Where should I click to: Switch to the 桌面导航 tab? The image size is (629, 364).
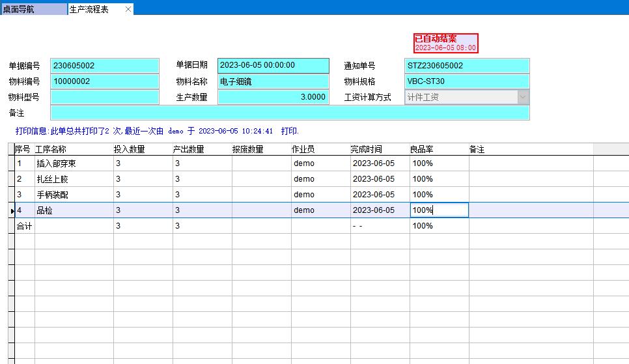click(x=33, y=9)
